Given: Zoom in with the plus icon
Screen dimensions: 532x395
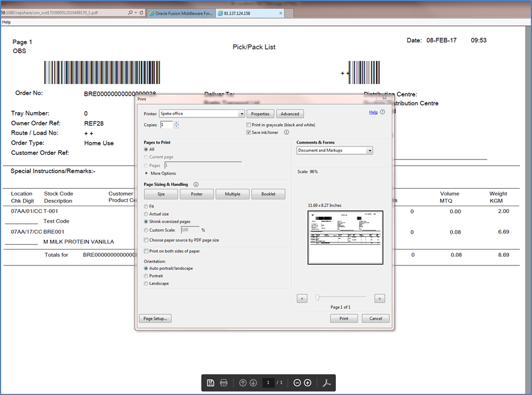Looking at the screenshot, I should [x=308, y=383].
